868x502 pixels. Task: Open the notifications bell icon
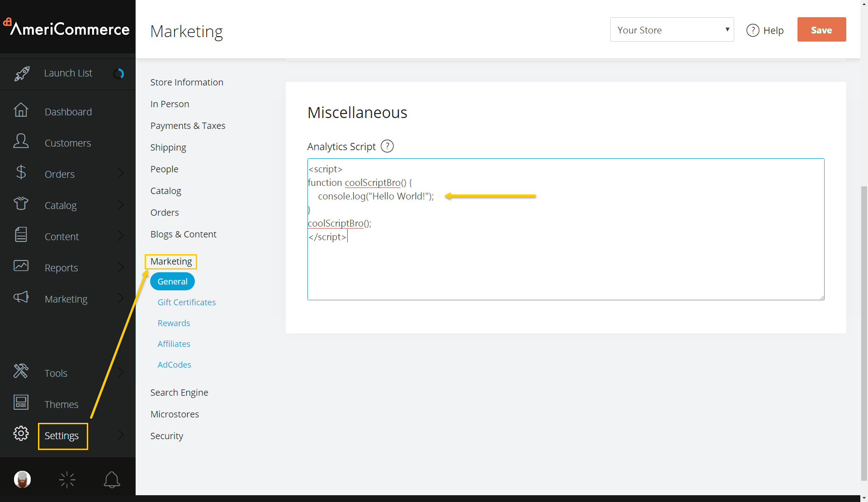coord(112,479)
